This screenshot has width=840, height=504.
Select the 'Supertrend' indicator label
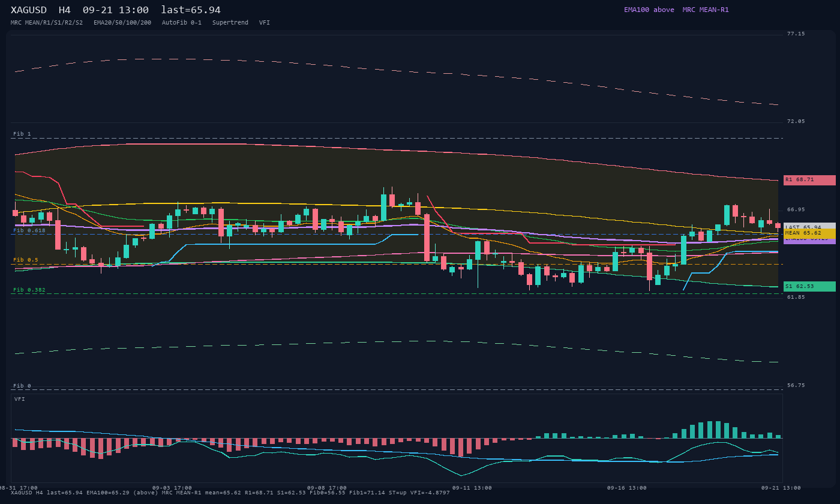(230, 23)
